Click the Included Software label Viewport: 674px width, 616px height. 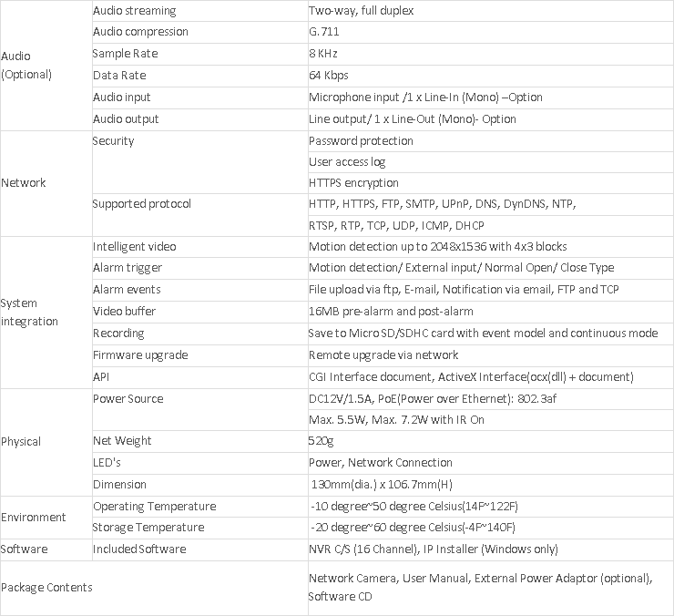pyautogui.click(x=139, y=549)
